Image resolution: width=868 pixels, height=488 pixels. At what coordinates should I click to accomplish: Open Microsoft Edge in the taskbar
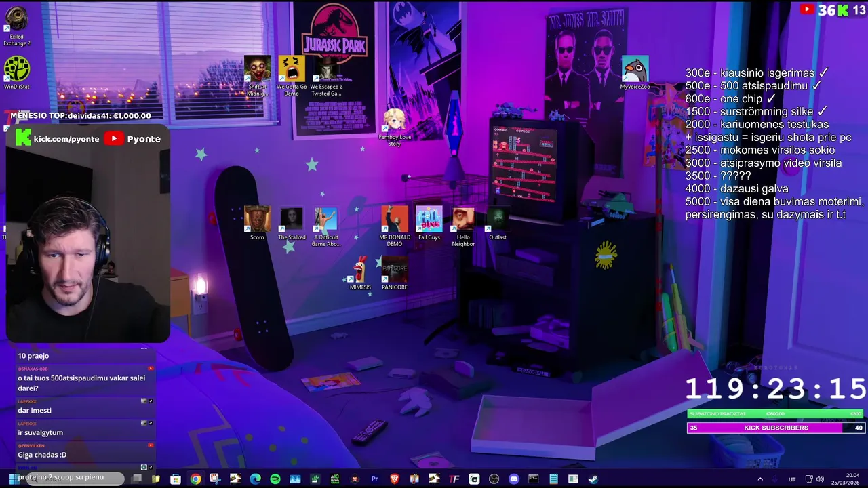(x=255, y=479)
